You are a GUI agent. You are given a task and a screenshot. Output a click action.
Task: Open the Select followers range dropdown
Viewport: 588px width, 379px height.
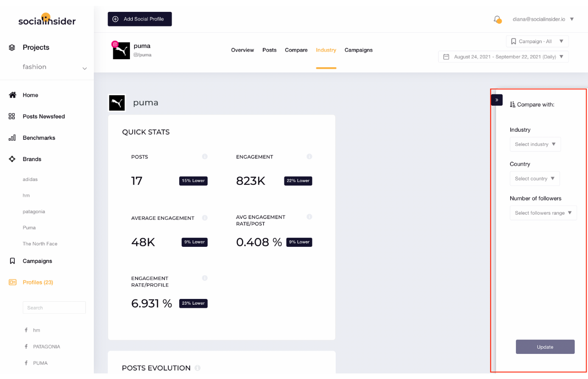(x=543, y=213)
